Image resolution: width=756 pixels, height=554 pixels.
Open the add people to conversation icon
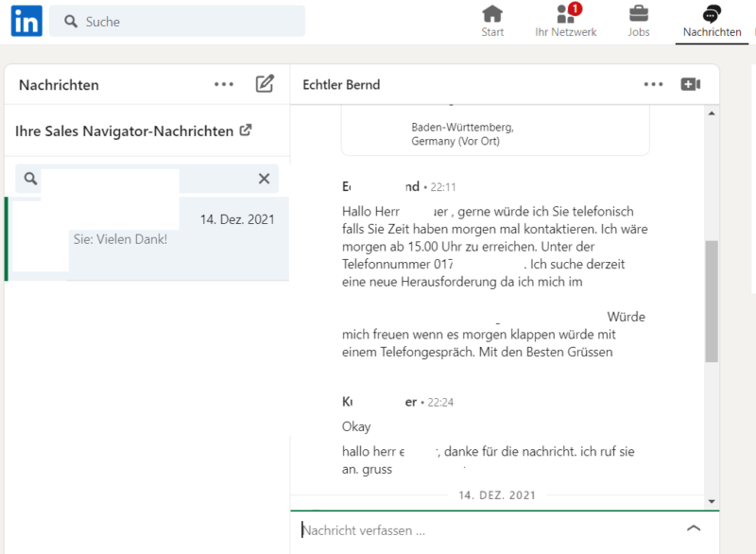[691, 83]
